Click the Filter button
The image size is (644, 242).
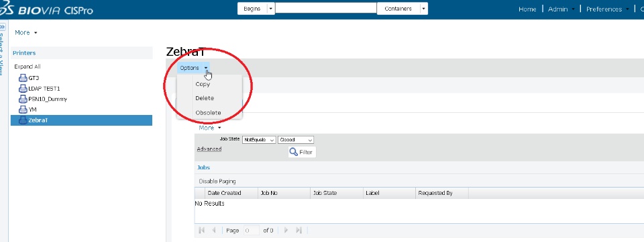pyautogui.click(x=302, y=152)
